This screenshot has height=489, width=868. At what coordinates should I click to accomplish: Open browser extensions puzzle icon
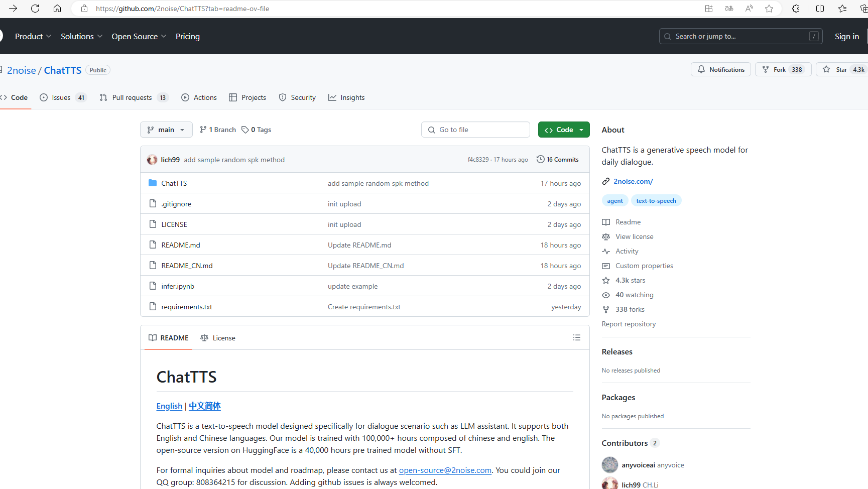point(796,9)
